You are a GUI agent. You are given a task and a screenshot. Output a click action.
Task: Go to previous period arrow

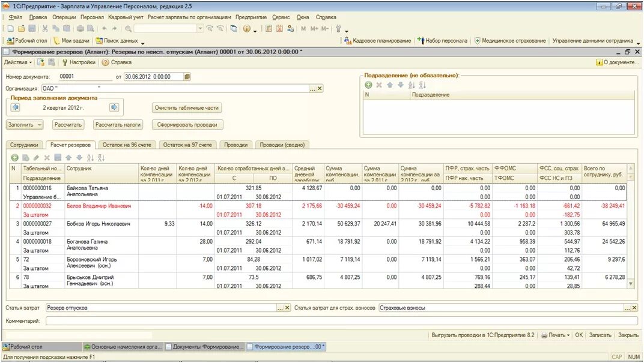tap(16, 107)
